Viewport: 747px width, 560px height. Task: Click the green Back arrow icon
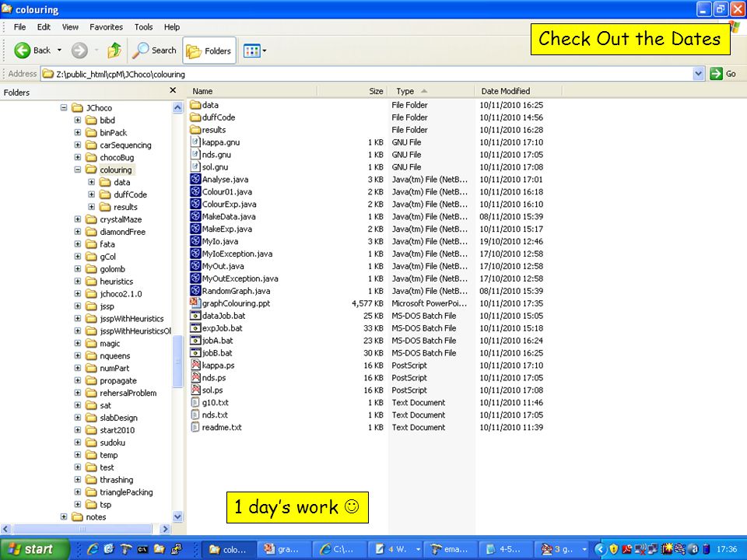tap(23, 50)
